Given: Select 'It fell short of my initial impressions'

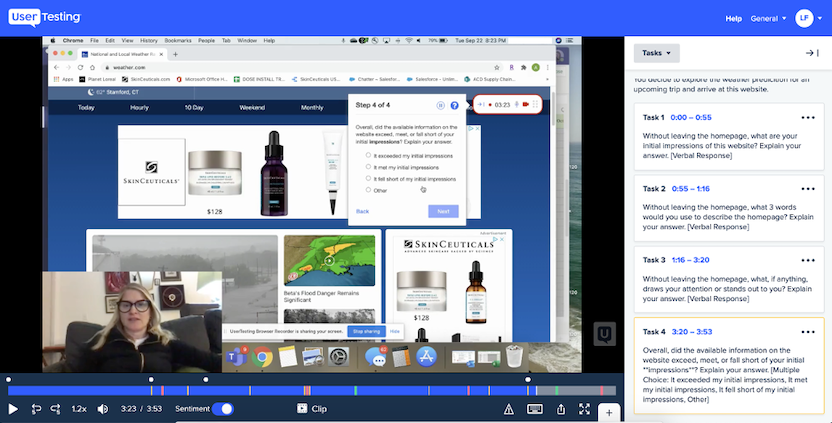Looking at the screenshot, I should click(x=368, y=178).
